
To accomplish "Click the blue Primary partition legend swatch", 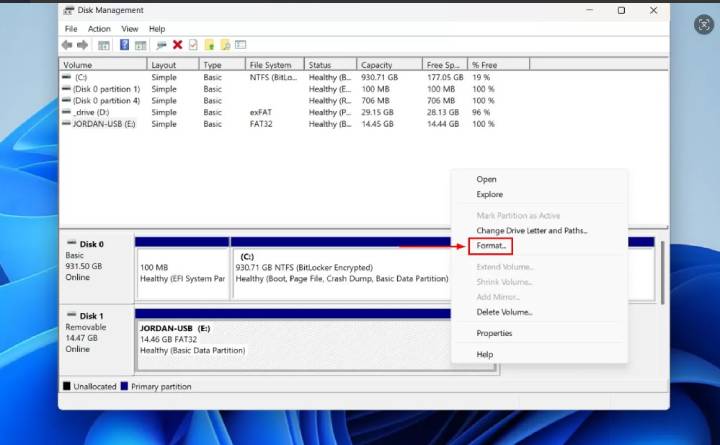I will (124, 386).
